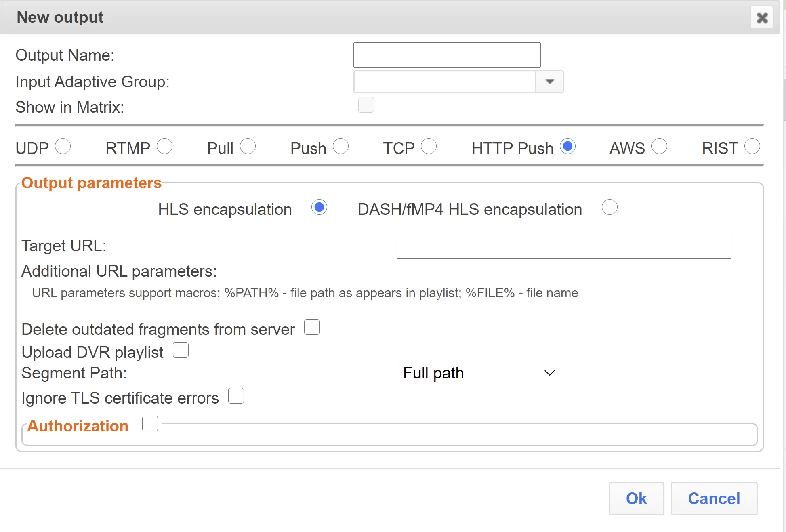The width and height of the screenshot is (786, 532).
Task: Click the URL parameters macros hint text
Action: [x=305, y=293]
